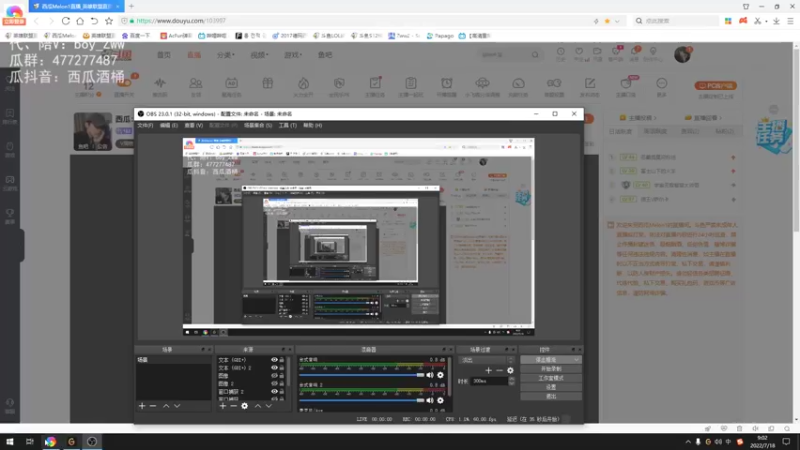
Task: Expand the stop streaming button dropdown arrow
Action: pyautogui.click(x=576, y=360)
